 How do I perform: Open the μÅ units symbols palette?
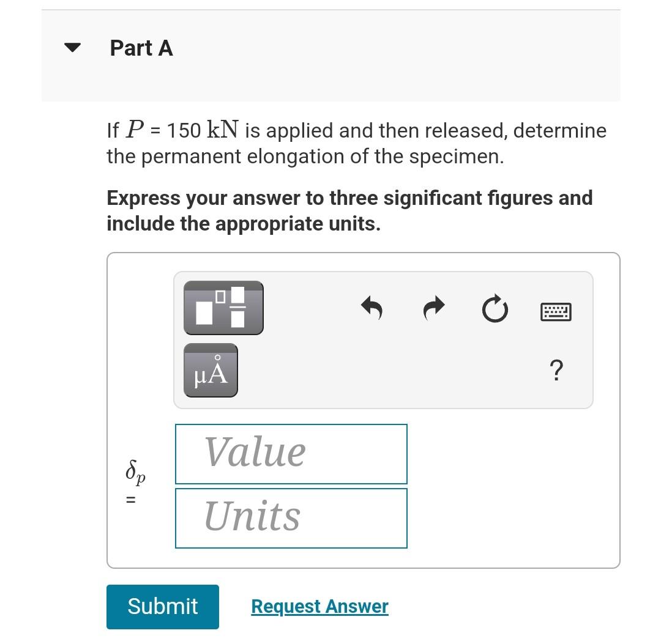(x=211, y=370)
